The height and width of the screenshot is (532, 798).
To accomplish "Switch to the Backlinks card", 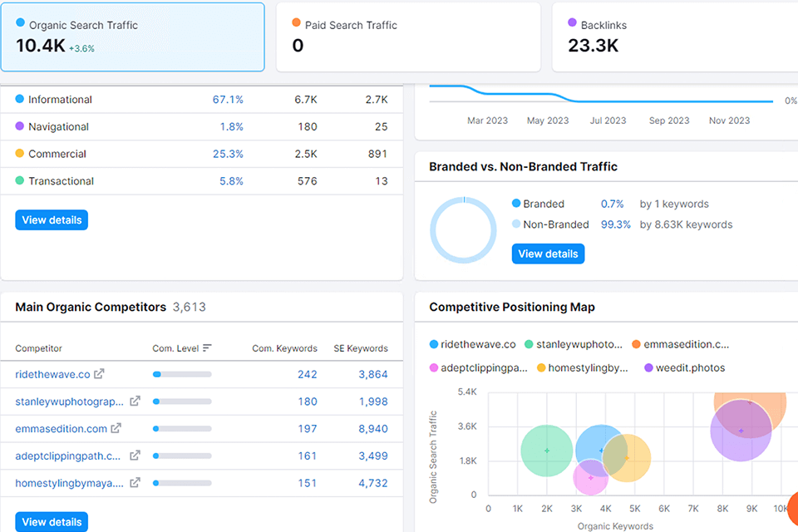I will click(673, 37).
